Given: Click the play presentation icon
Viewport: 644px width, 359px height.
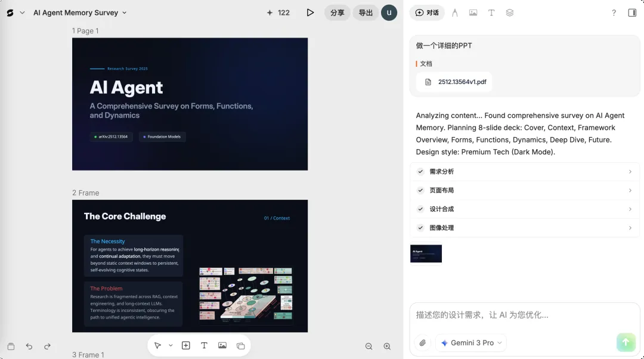Looking at the screenshot, I should tap(310, 13).
